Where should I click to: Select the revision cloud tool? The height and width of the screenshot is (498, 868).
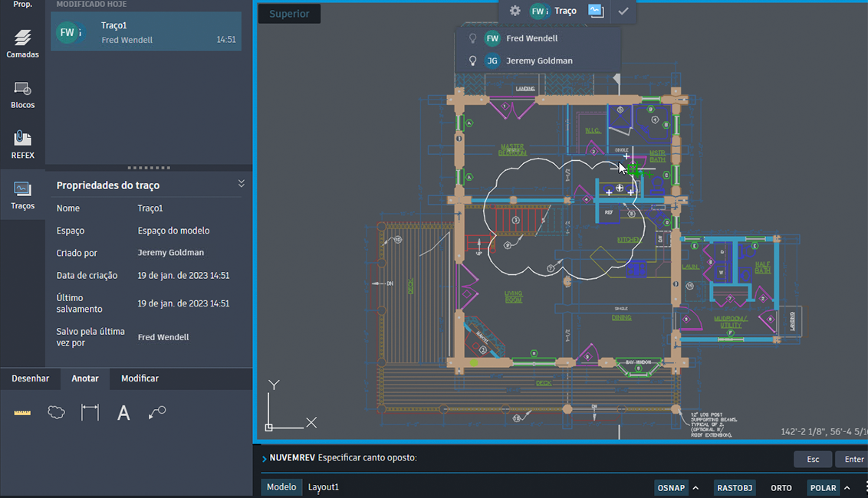pos(56,412)
